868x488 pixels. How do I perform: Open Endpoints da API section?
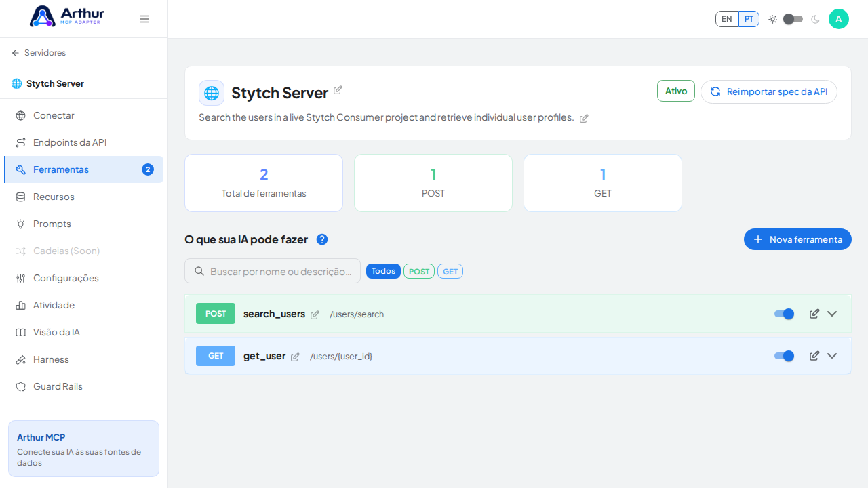click(83, 142)
